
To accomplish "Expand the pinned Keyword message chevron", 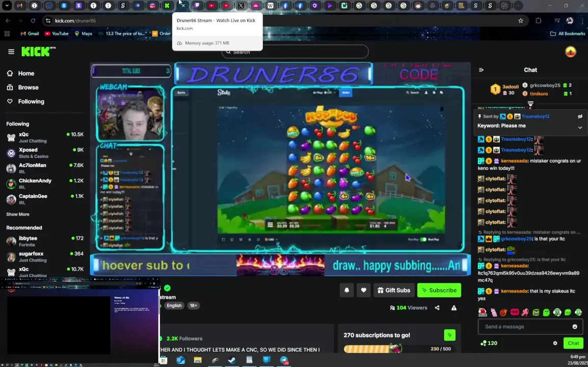I will pyautogui.click(x=580, y=127).
